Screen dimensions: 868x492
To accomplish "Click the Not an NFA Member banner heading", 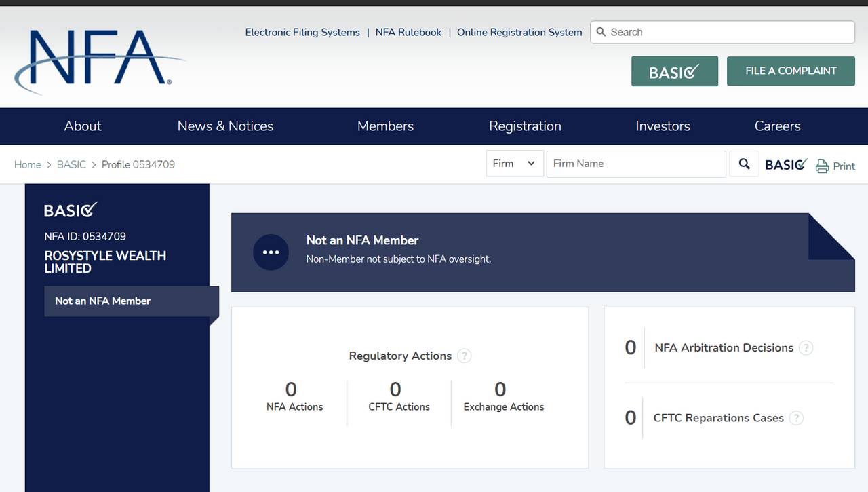I will pos(362,240).
